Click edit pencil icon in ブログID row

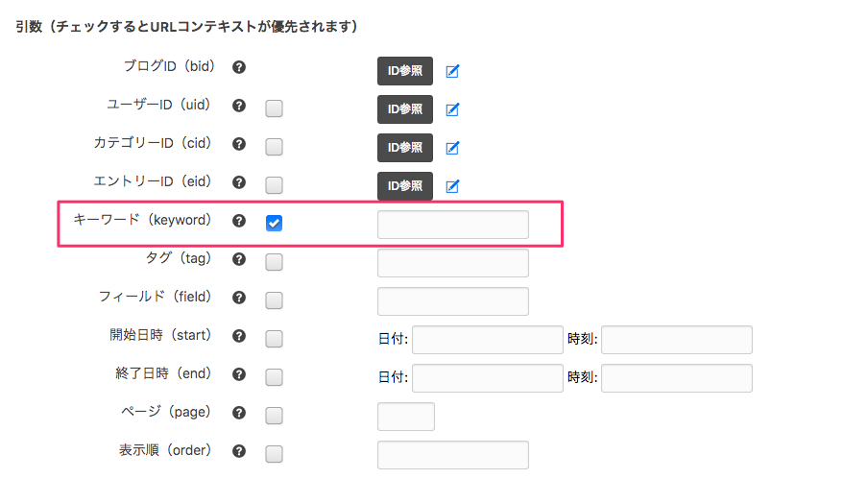point(453,71)
